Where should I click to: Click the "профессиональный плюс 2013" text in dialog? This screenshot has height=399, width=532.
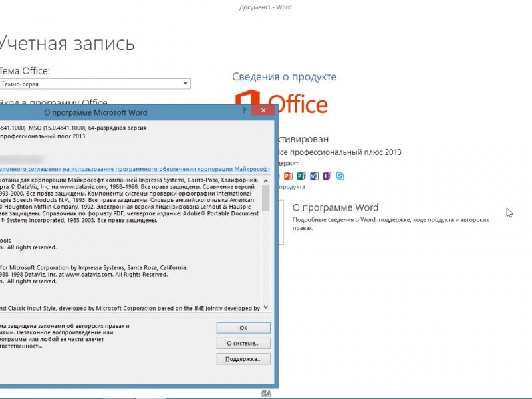point(43,136)
